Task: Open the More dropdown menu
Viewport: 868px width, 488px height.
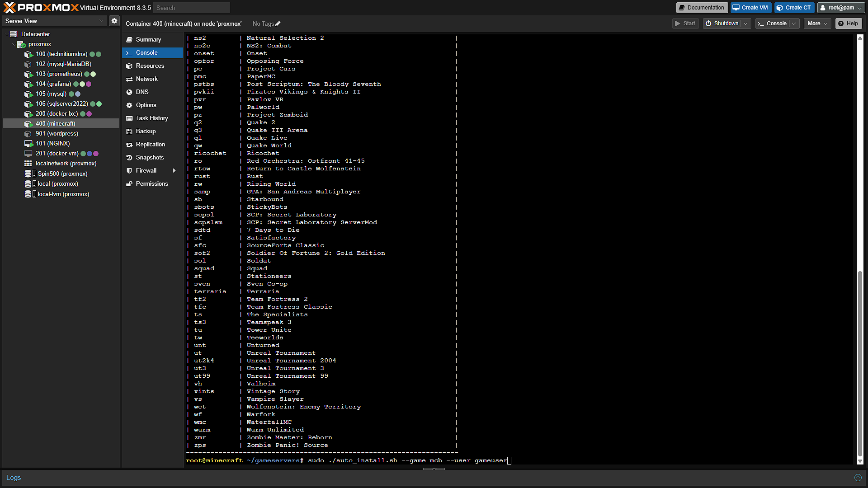Action: click(x=817, y=23)
